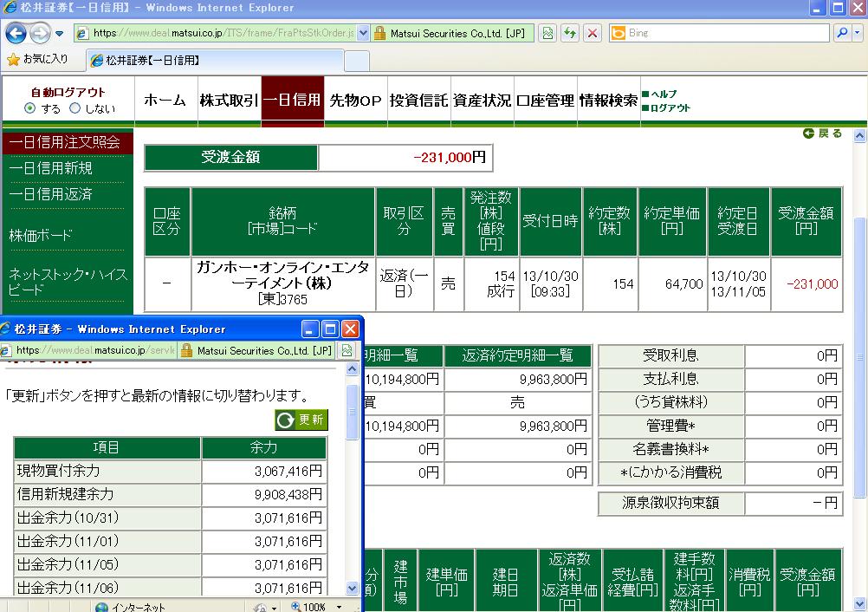
Task: Switch to the 資産状況 menu tab
Action: point(482,101)
